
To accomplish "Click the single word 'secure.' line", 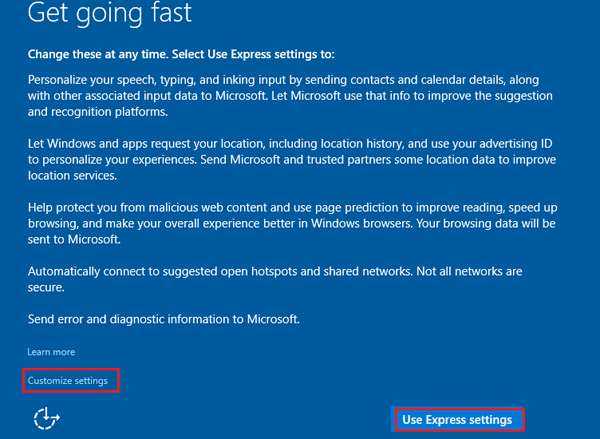I will (x=48, y=286).
